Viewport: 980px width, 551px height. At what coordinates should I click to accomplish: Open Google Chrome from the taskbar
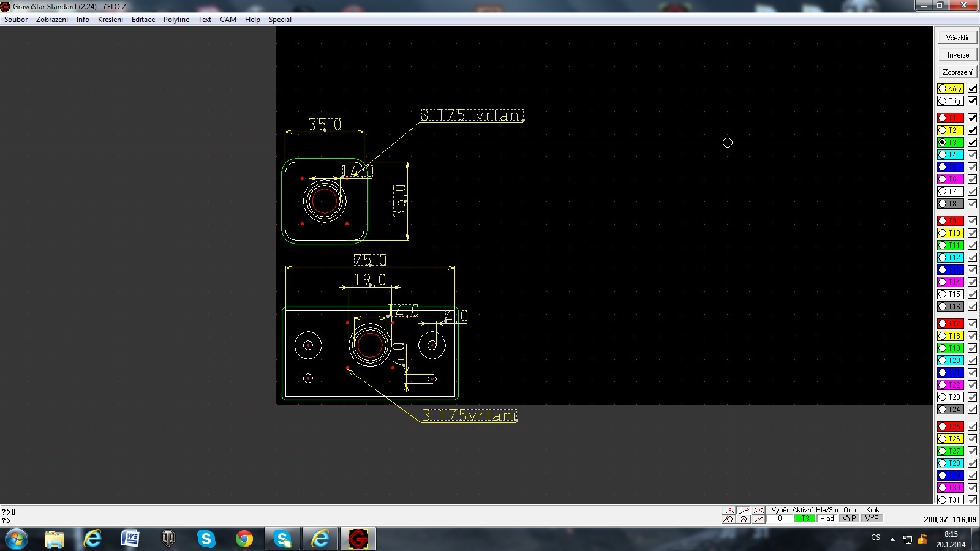(244, 539)
